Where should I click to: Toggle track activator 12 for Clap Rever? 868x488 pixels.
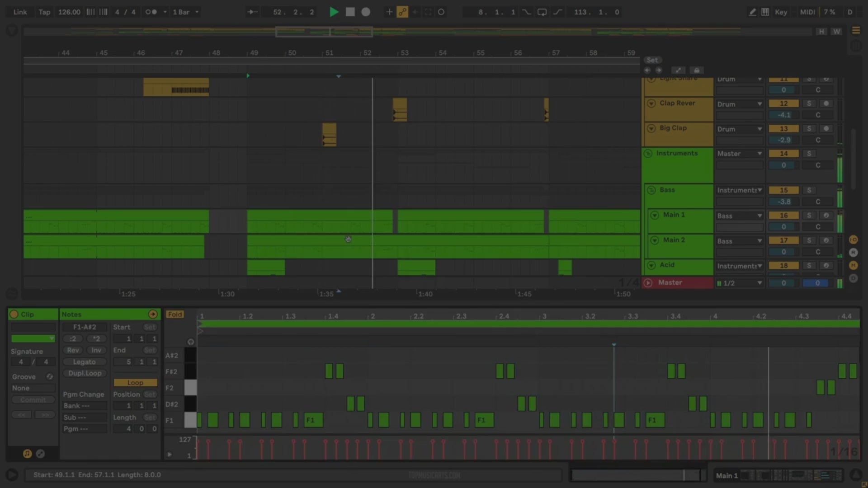click(x=784, y=103)
